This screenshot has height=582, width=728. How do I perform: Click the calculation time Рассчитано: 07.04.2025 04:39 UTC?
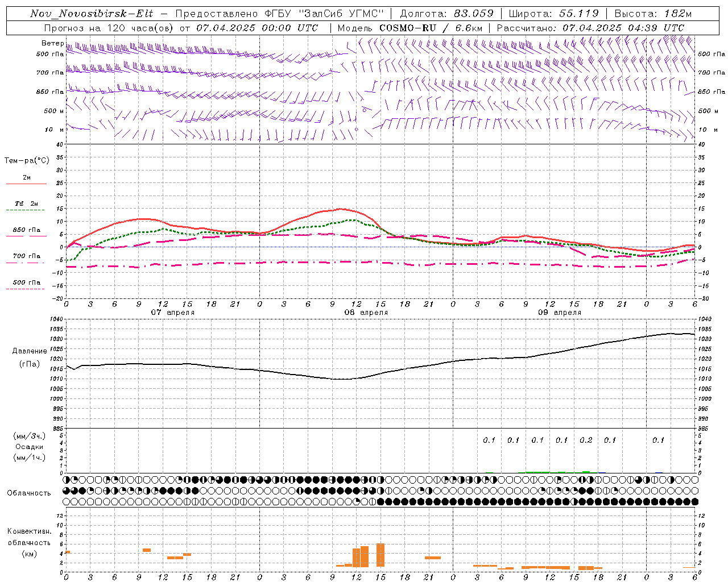(590, 27)
